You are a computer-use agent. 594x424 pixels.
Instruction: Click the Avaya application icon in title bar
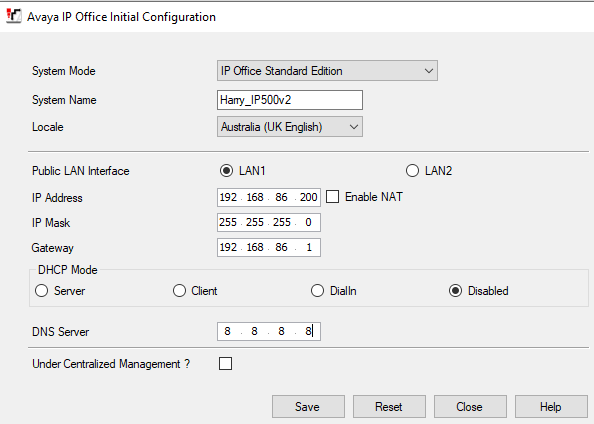coord(14,16)
